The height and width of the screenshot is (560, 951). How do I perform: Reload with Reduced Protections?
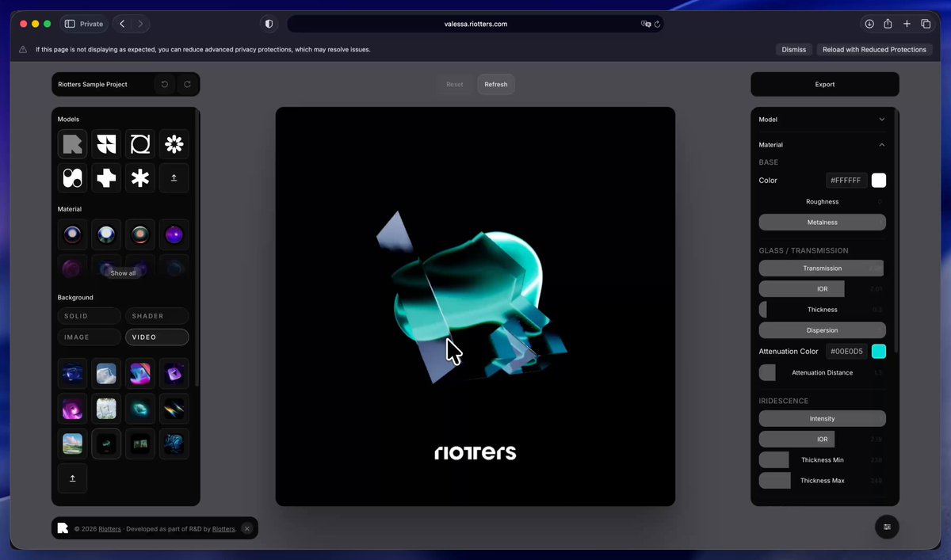tap(874, 49)
